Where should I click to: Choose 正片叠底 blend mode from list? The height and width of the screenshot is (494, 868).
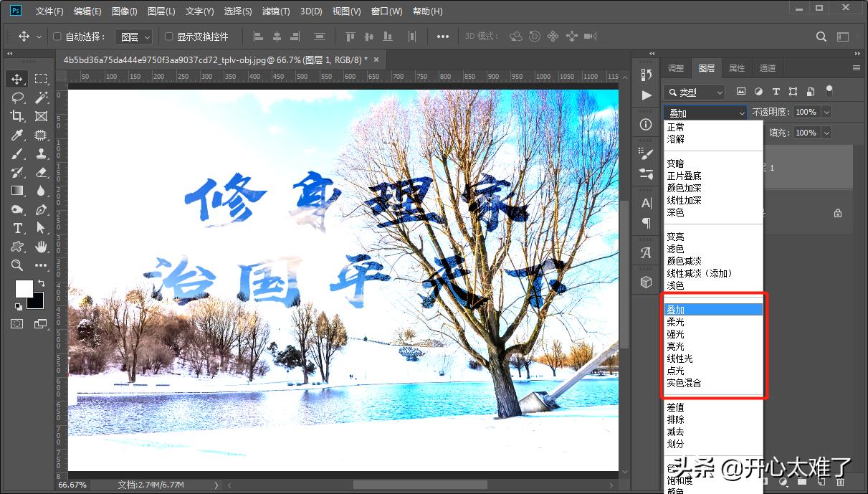tap(684, 176)
